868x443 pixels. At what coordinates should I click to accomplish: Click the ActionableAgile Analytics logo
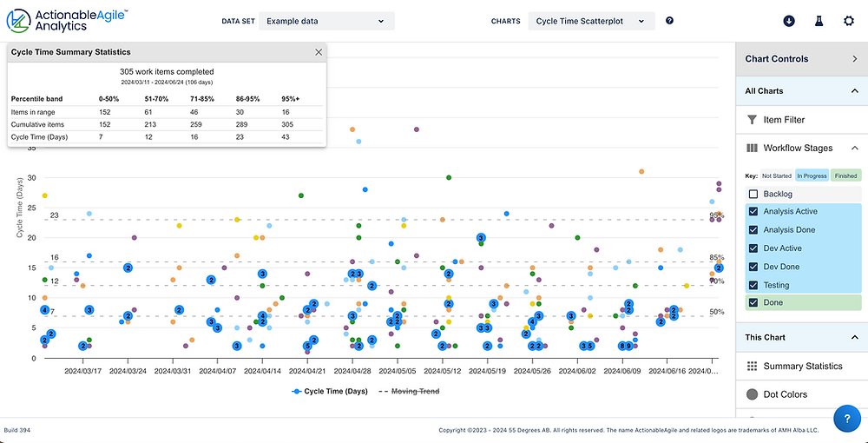[67, 21]
